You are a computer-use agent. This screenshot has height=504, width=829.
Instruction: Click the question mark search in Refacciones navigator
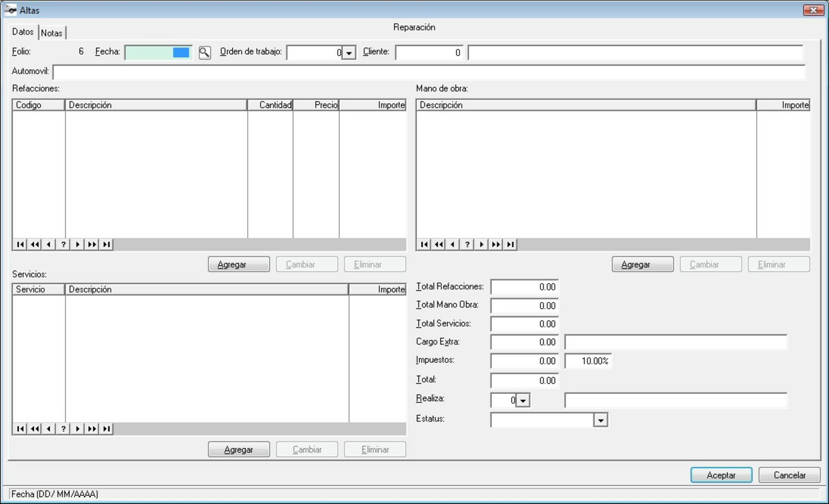click(63, 244)
